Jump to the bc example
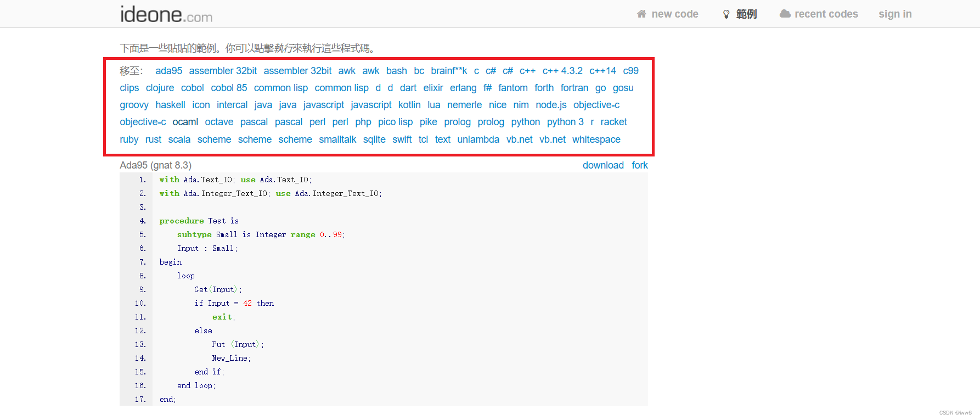The width and height of the screenshot is (980, 420). (x=419, y=71)
